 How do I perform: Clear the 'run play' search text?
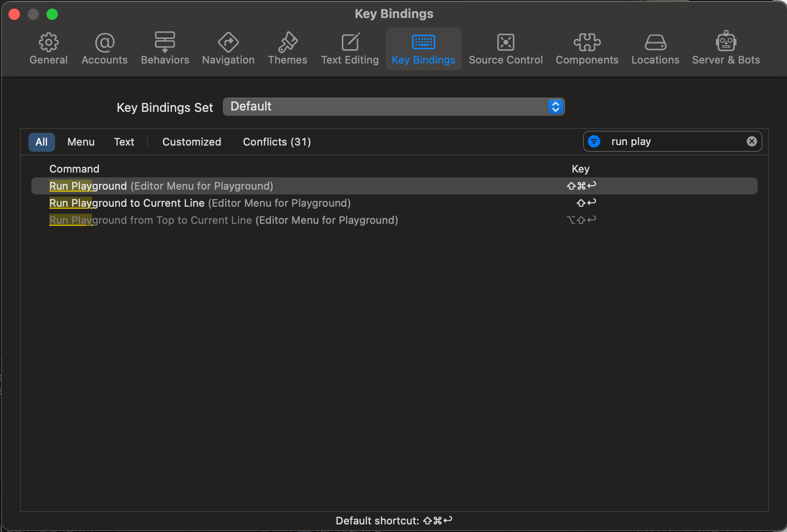(x=751, y=141)
